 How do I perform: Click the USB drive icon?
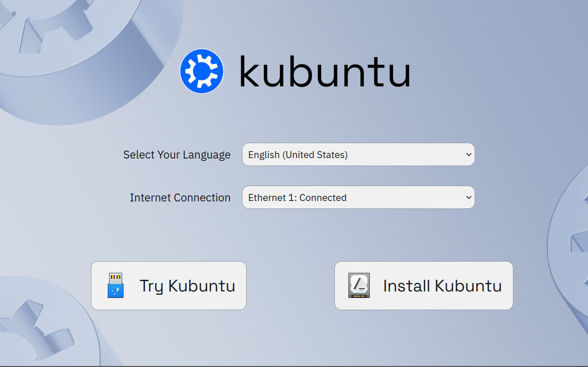point(116,285)
